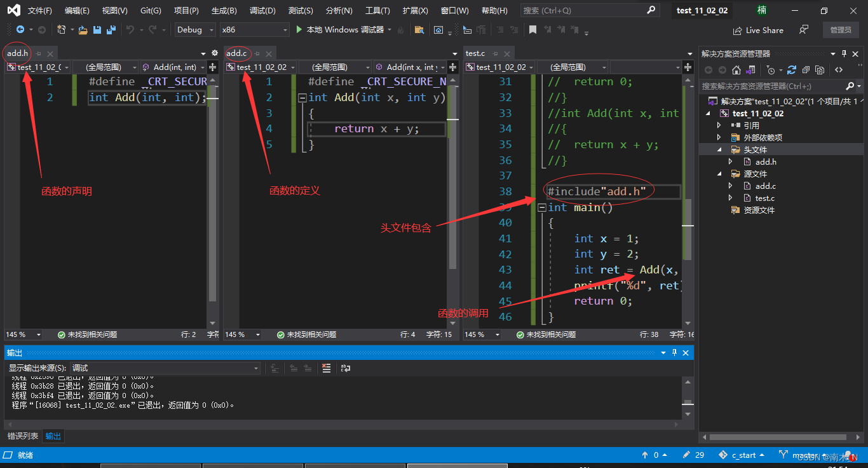The height and width of the screenshot is (468, 868).
Task: Click the search box 搜索 (Ctrl+Q)
Action: click(x=589, y=10)
